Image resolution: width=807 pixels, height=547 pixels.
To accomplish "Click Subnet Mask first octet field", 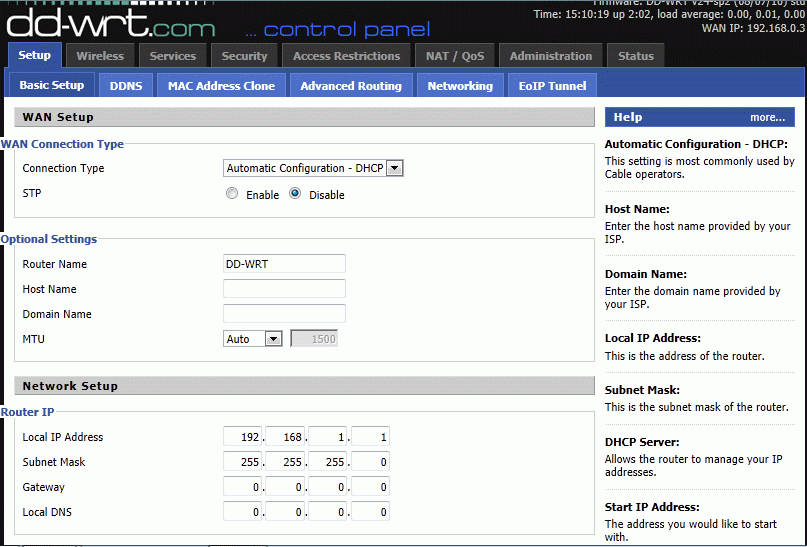I will coord(242,462).
